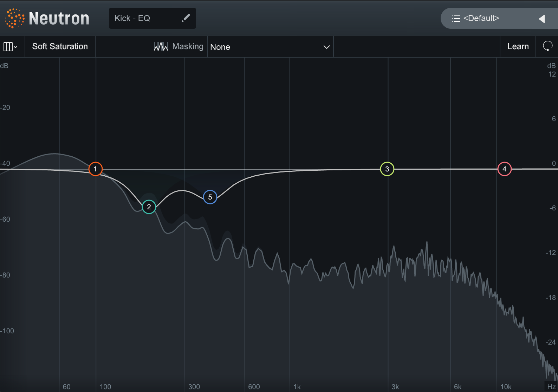Image resolution: width=558 pixels, height=392 pixels.
Task: Click the left arrow to collapse preset panel
Action: click(x=542, y=19)
